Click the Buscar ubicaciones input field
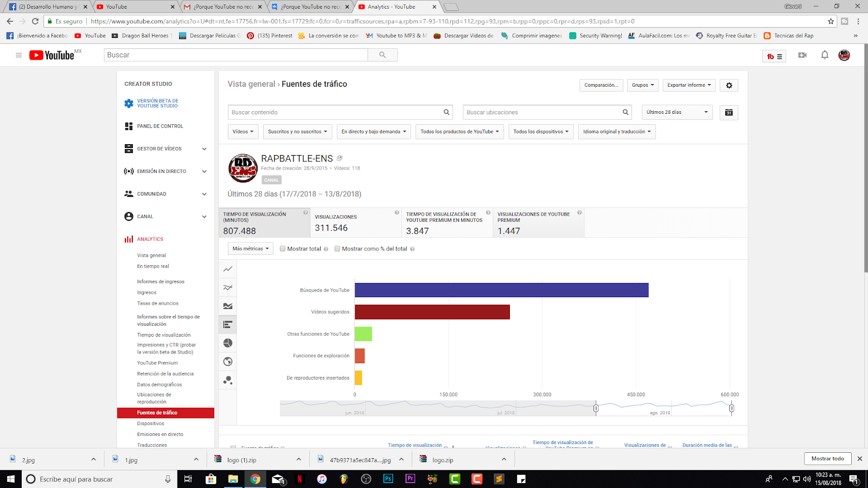This screenshot has width=868, height=488. click(x=547, y=112)
